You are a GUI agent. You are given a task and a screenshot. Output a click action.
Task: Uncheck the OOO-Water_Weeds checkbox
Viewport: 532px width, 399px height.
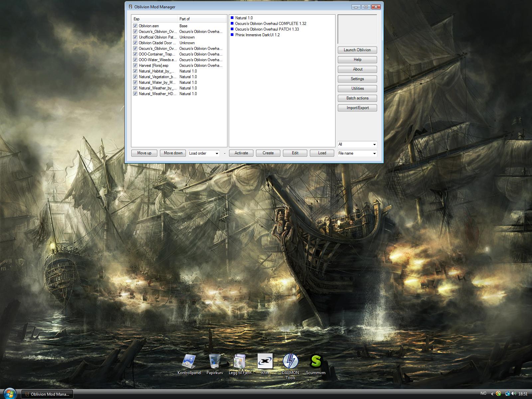coord(135,60)
